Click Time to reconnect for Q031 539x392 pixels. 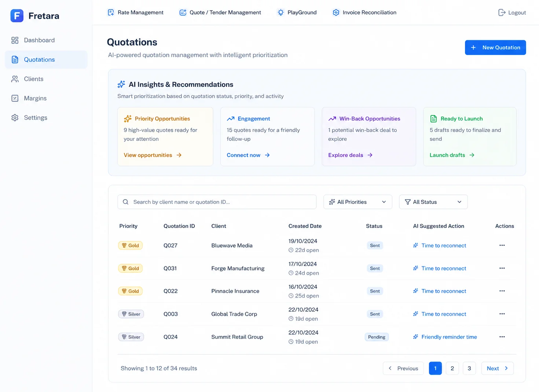pyautogui.click(x=440, y=268)
